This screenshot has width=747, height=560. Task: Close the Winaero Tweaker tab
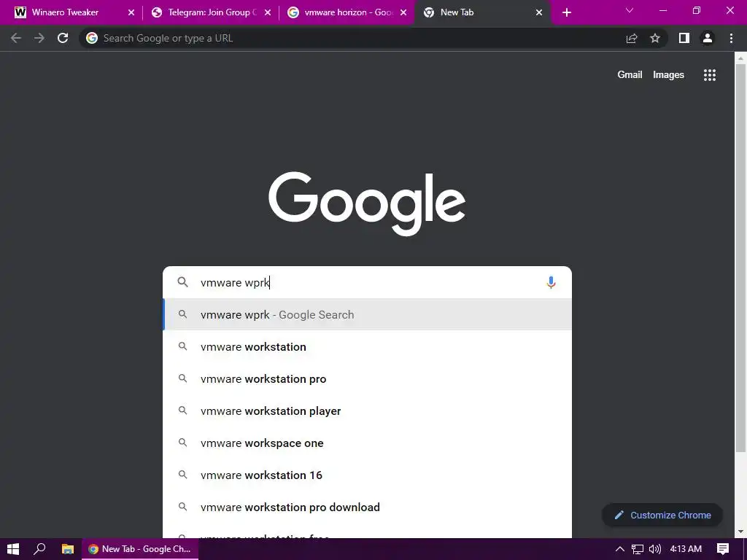(x=131, y=12)
